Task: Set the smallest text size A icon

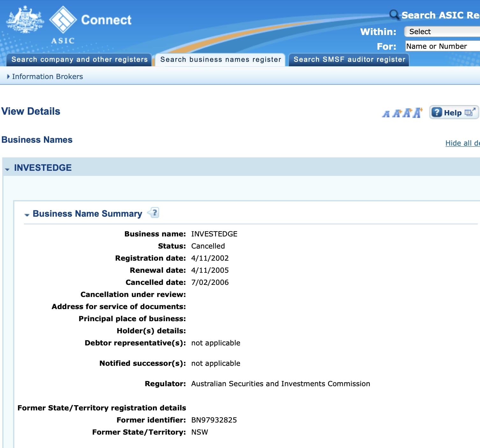Action: pyautogui.click(x=386, y=114)
